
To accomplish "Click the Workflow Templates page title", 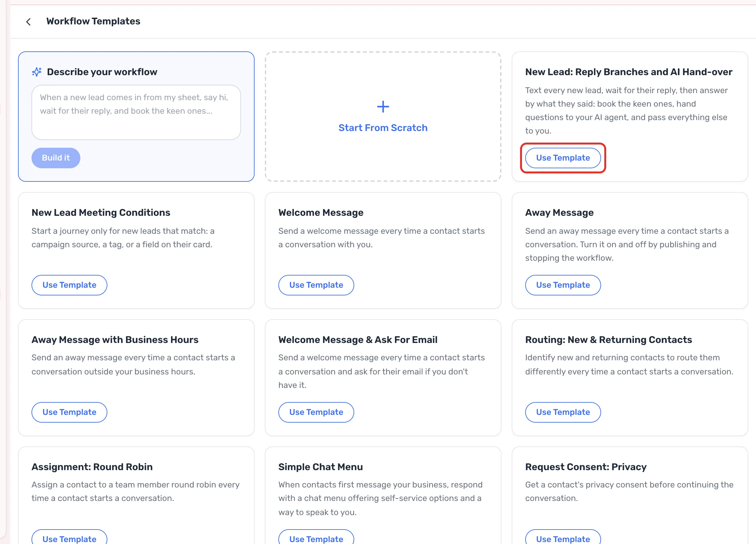I will [93, 21].
